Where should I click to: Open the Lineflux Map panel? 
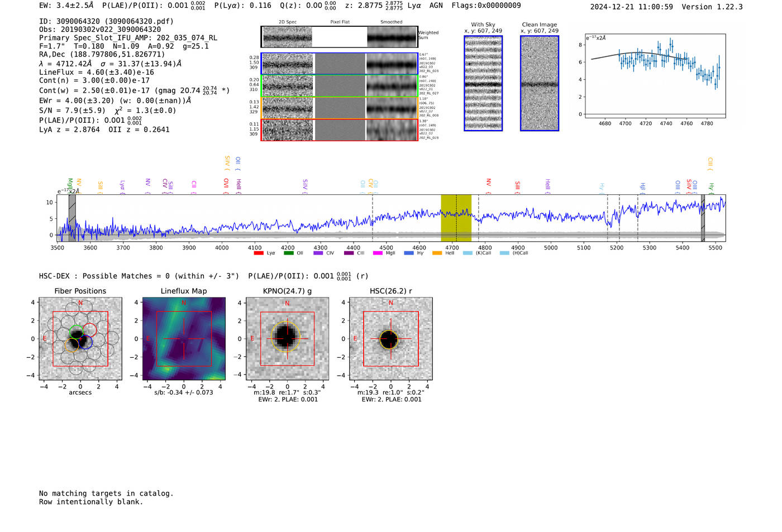click(184, 339)
